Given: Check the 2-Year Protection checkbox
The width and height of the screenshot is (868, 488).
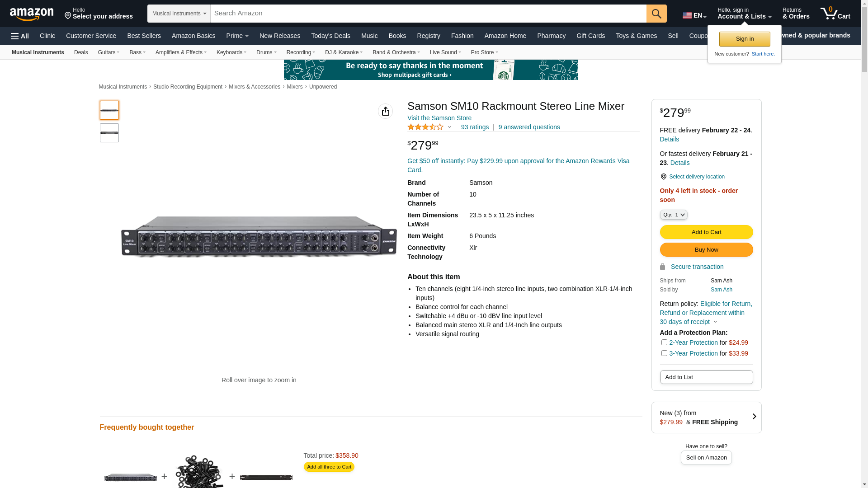Looking at the screenshot, I should click(664, 343).
